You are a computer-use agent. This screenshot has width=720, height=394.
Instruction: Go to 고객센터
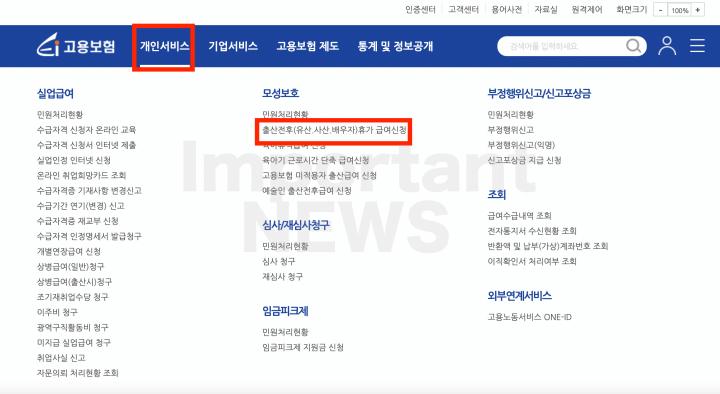pyautogui.click(x=463, y=10)
